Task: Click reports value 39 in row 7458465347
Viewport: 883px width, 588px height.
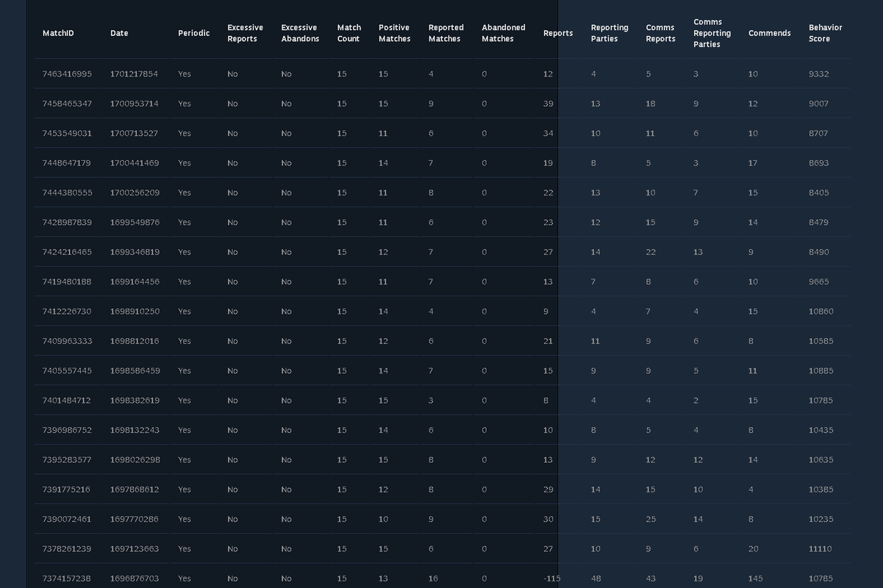Action: [x=548, y=104]
